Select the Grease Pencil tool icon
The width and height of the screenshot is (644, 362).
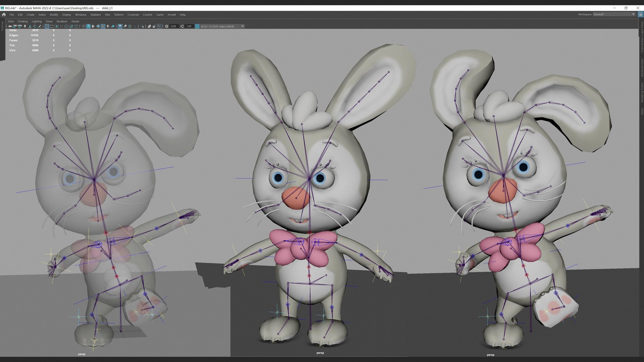pyautogui.click(x=40, y=26)
